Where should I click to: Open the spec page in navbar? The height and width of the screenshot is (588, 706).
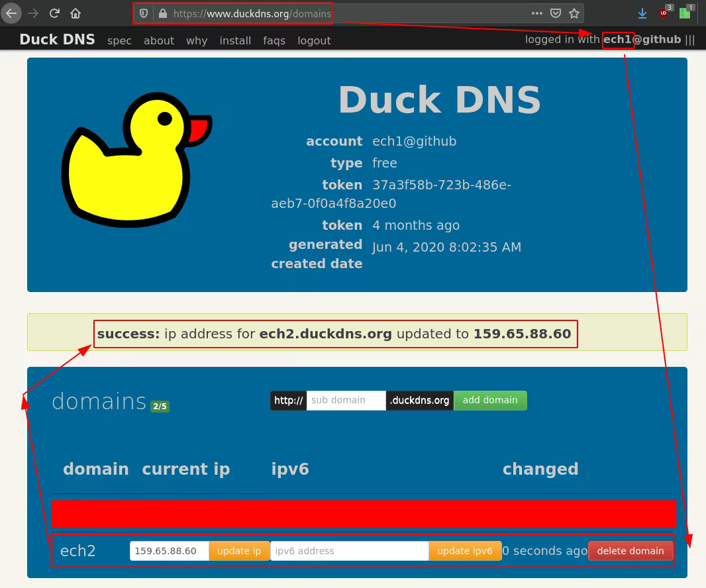(x=119, y=40)
